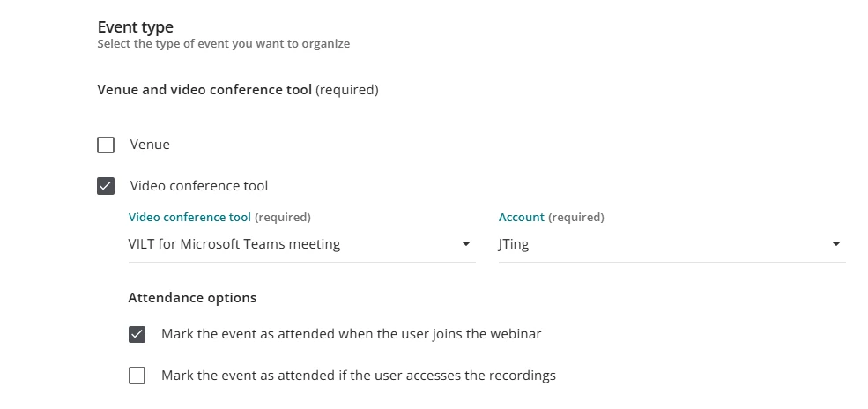
Task: Click the 'Select the type of event' subtitle
Action: click(x=223, y=44)
